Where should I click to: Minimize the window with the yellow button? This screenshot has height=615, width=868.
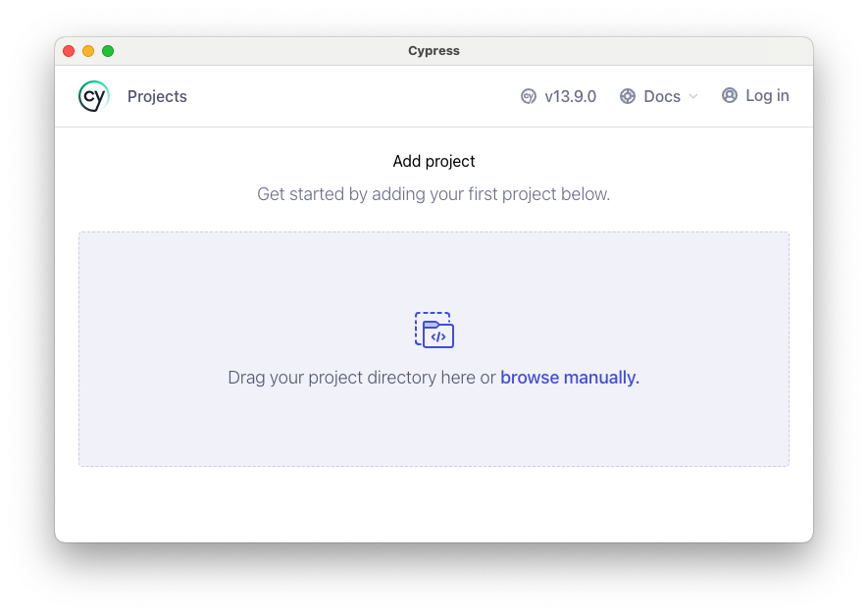pyautogui.click(x=88, y=51)
